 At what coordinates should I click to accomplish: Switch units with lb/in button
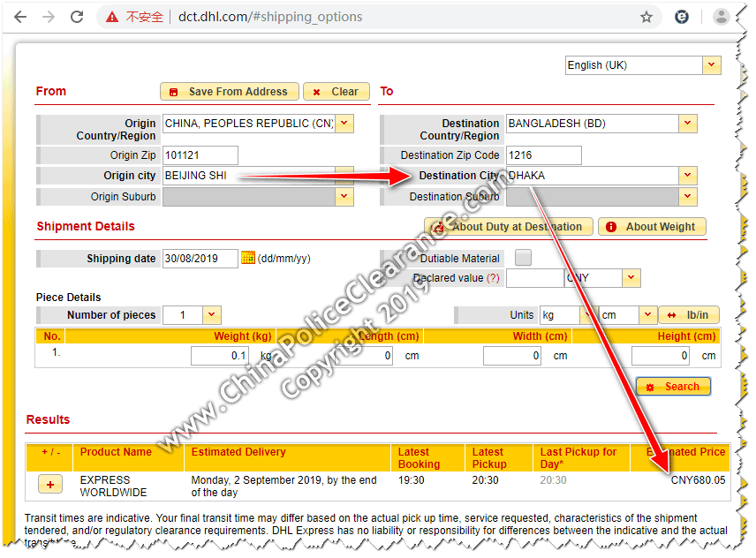[x=689, y=315]
